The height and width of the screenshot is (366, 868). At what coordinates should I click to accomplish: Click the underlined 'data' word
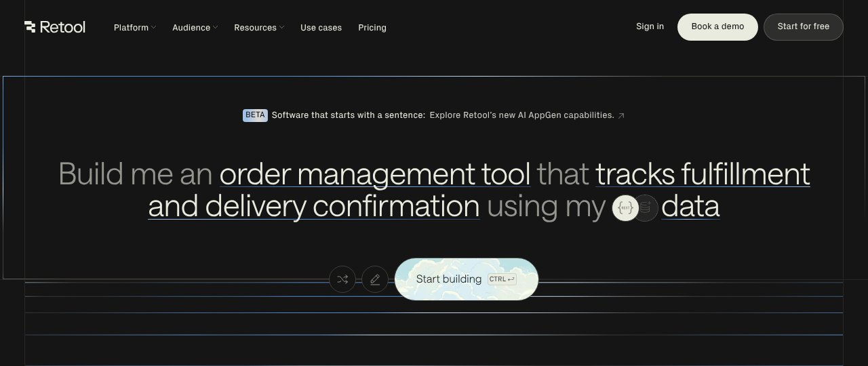tap(690, 206)
